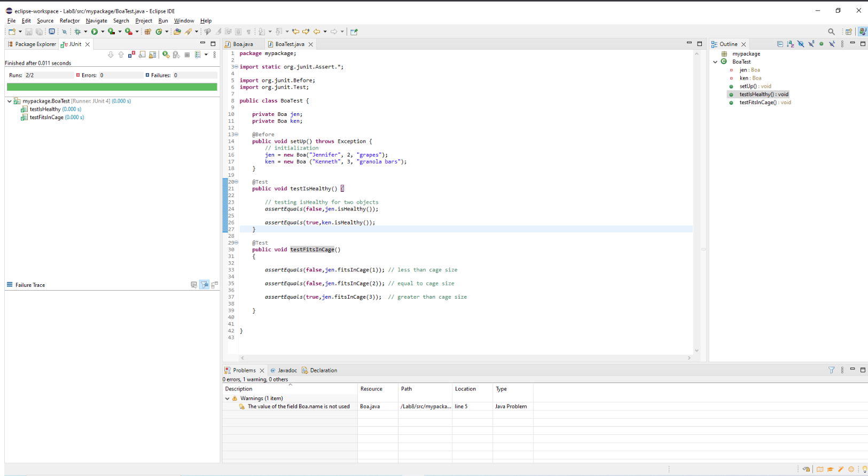Collapse BoaTest class in Outline

click(x=715, y=62)
